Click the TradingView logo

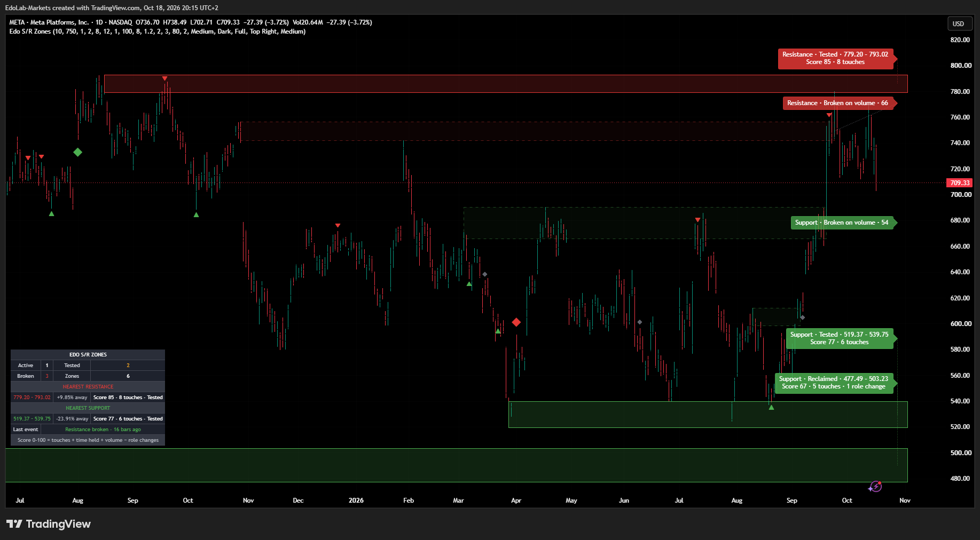coord(49,524)
